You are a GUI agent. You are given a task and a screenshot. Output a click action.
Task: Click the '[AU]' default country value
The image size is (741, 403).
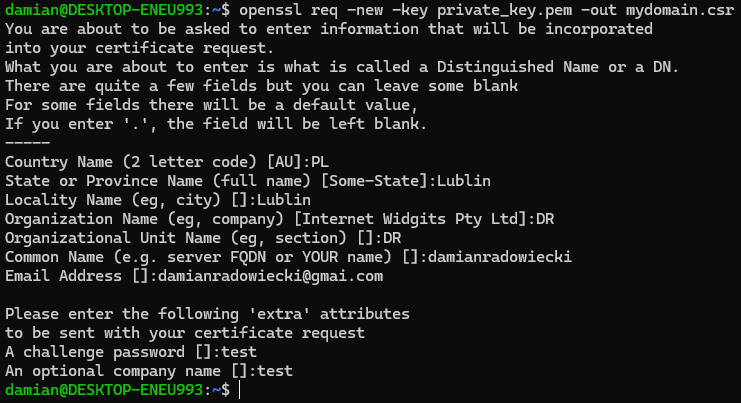(292, 161)
